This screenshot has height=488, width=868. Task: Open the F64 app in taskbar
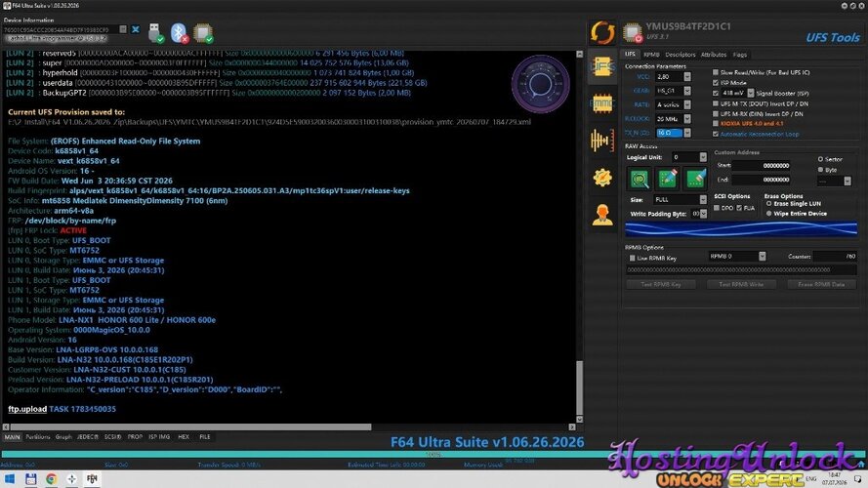tap(92, 479)
